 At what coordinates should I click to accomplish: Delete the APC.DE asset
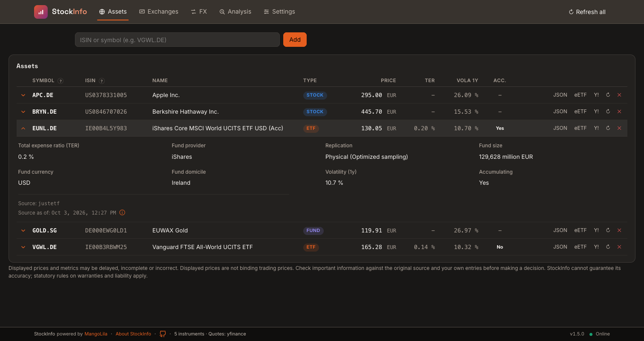tap(619, 95)
